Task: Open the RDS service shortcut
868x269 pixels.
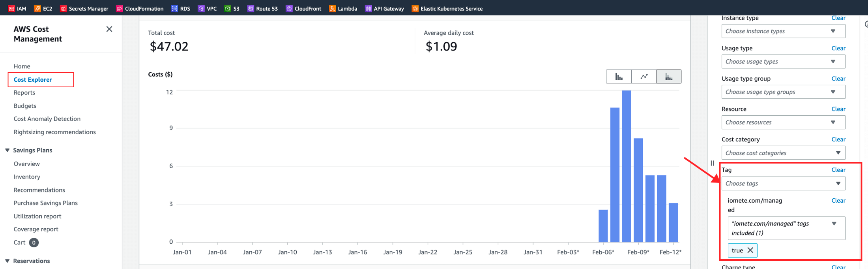Action: coord(181,8)
